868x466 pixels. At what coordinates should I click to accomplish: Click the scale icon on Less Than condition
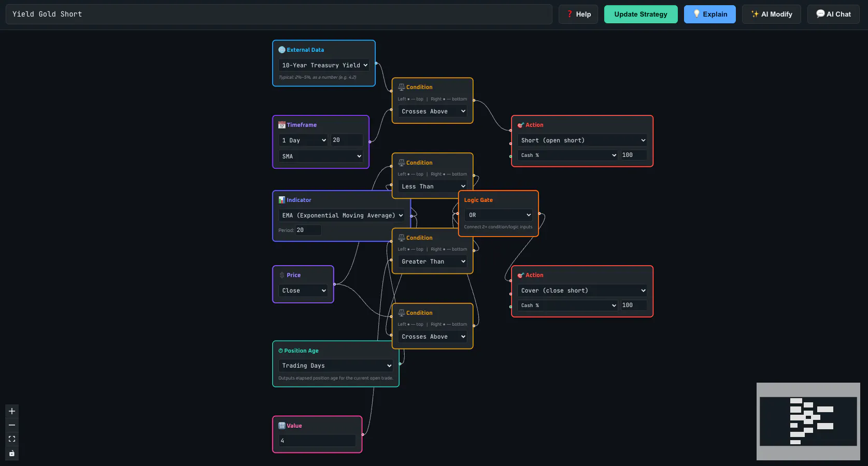pos(402,163)
